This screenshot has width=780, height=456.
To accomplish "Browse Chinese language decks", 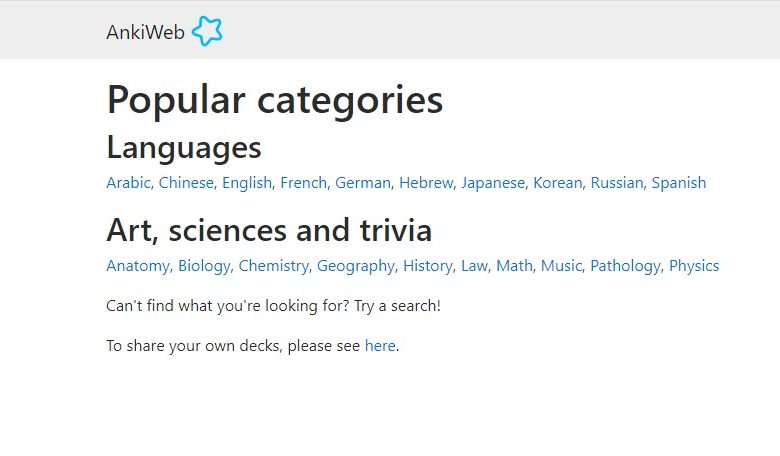I will 186,182.
